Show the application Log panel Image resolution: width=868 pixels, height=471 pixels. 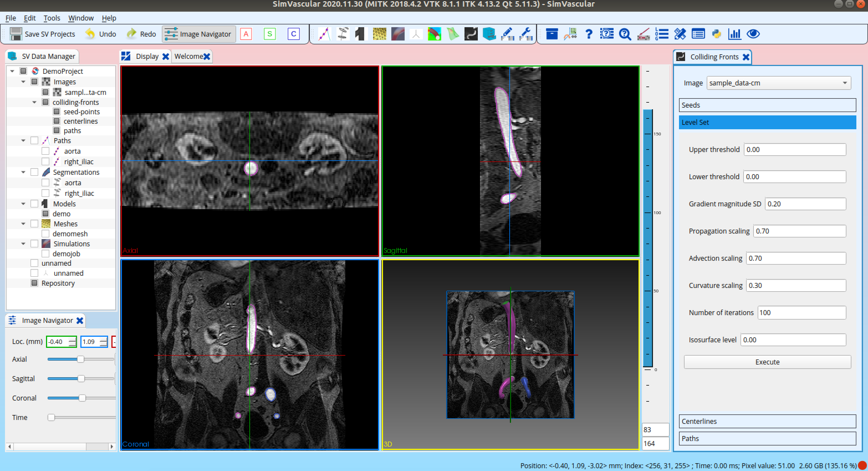pos(662,34)
